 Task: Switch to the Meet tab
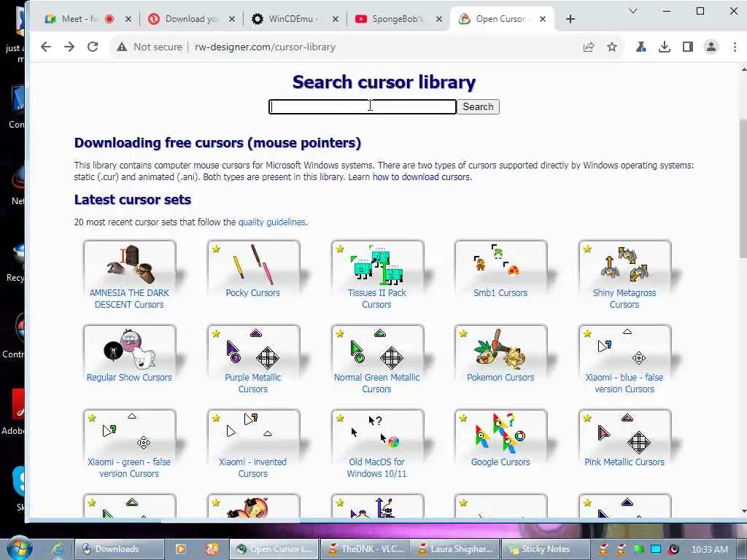pos(79,19)
